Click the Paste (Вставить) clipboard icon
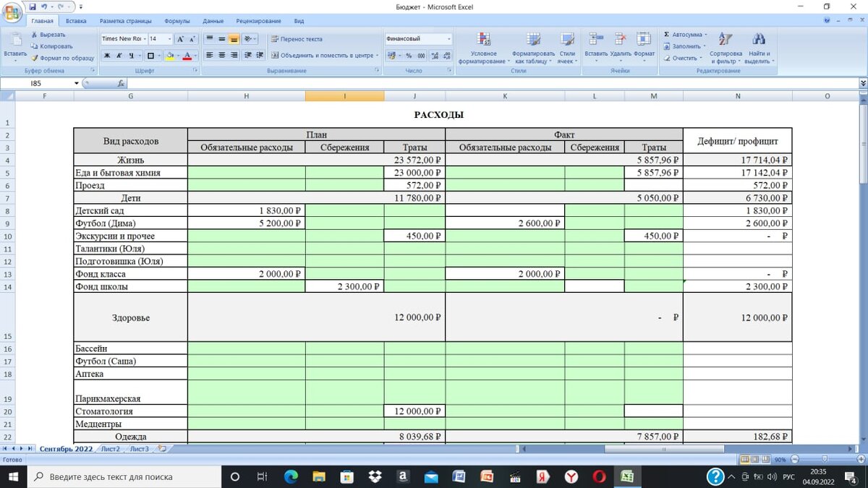 pos(14,38)
